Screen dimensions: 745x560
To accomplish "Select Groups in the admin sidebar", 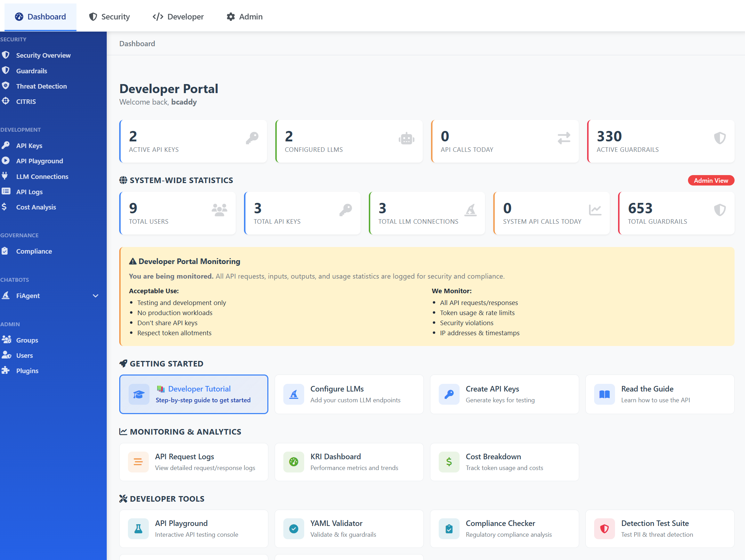I will [27, 340].
